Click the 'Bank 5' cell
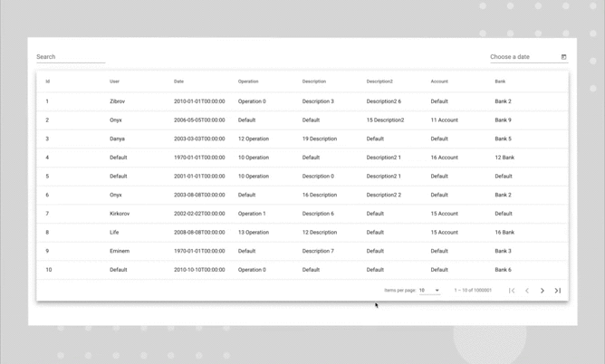This screenshot has width=605, height=364. click(504, 139)
